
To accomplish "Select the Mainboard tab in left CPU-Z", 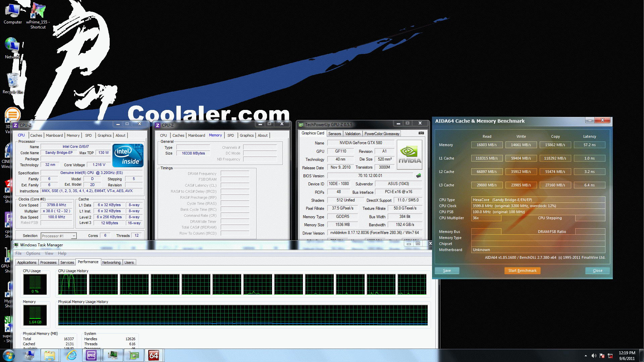I will pos(54,135).
